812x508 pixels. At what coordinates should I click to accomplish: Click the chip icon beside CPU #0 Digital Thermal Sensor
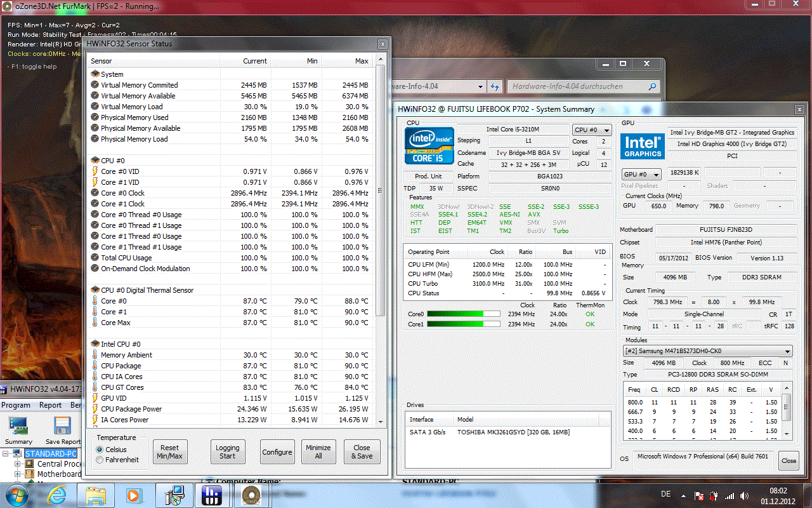[x=95, y=290]
